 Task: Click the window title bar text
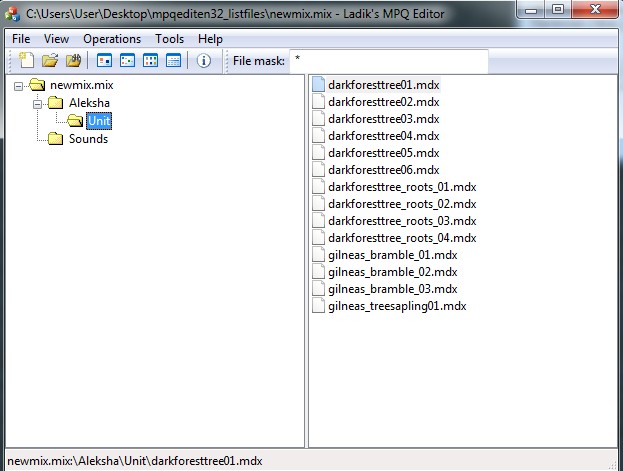(235, 14)
